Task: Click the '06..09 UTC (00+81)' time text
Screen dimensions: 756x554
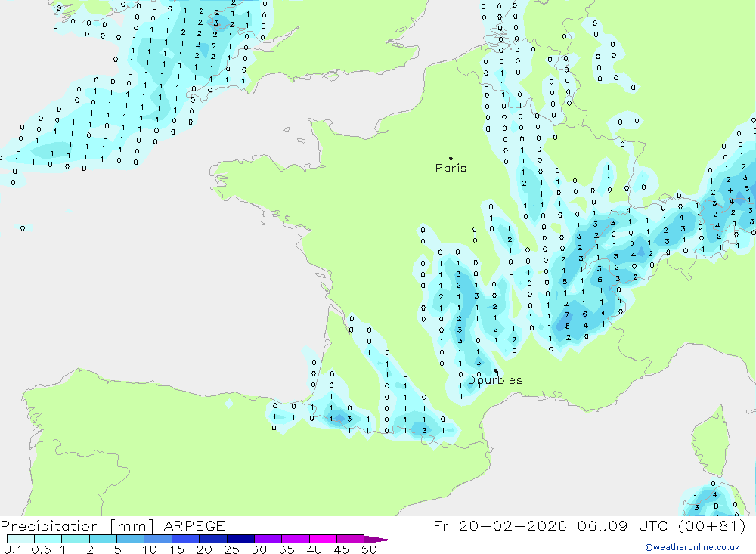Action: [661, 525]
